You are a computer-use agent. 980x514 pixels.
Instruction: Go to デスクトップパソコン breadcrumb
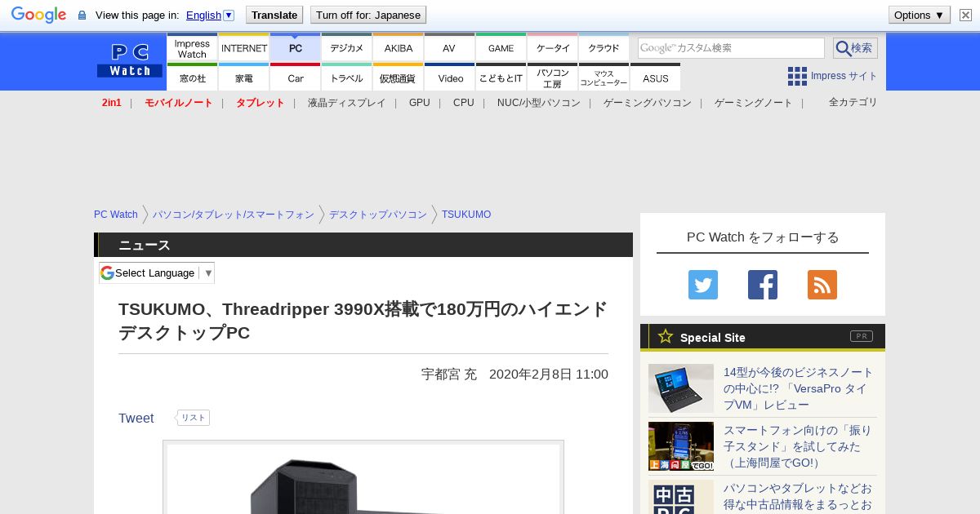(x=378, y=215)
